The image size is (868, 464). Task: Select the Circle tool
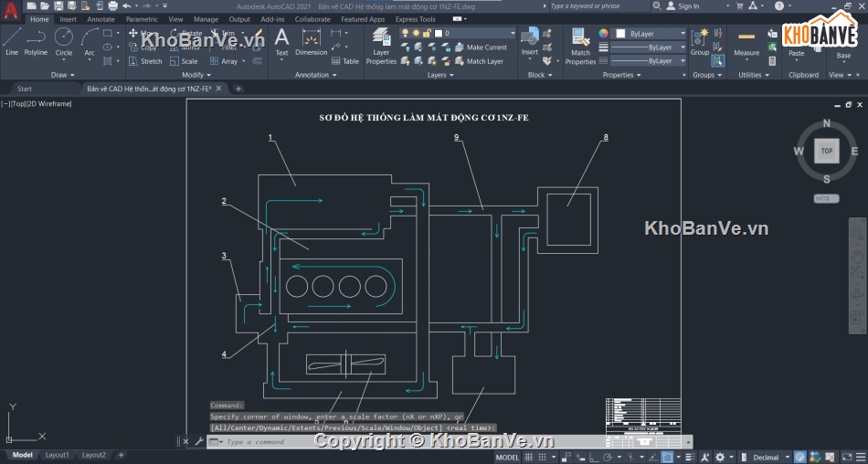coord(64,42)
